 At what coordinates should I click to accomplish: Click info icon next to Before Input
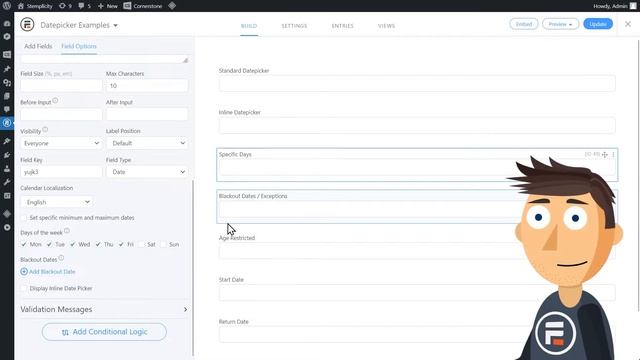pyautogui.click(x=55, y=100)
